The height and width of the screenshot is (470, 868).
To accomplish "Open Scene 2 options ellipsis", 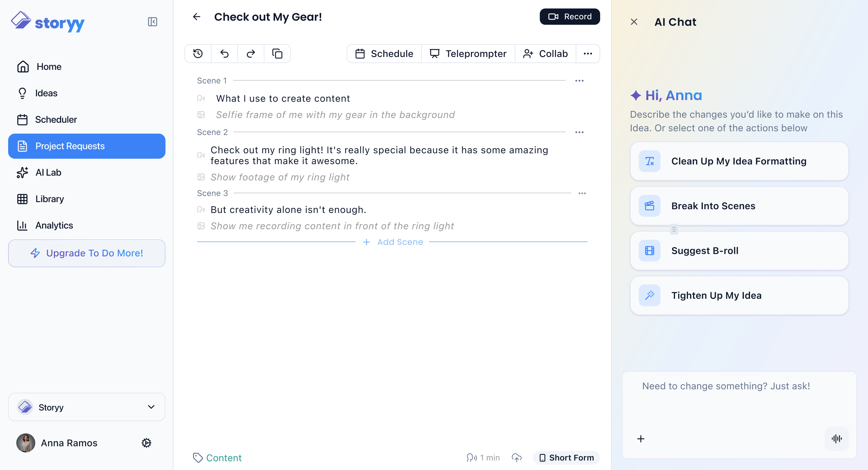I will 579,132.
